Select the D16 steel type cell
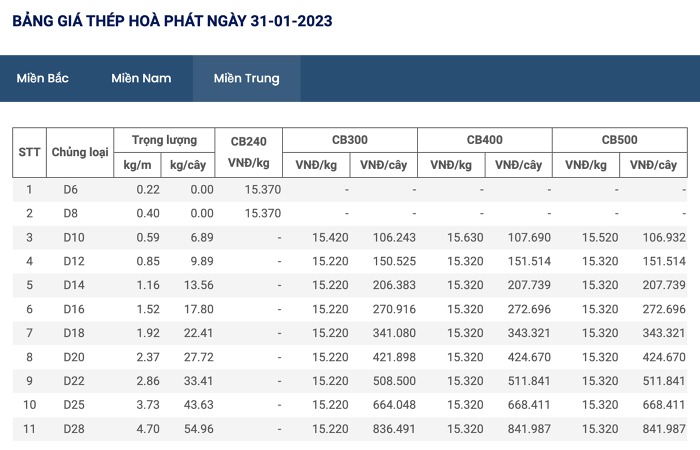The height and width of the screenshot is (450, 700). [x=74, y=309]
